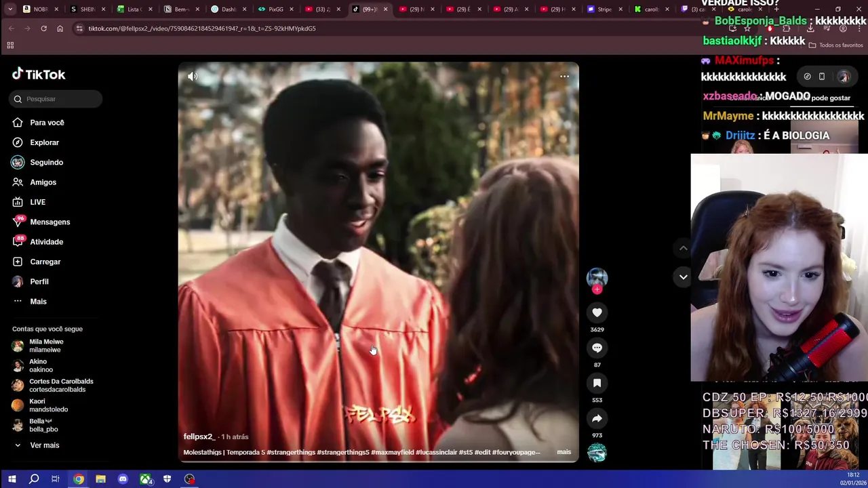Open the TikTok logo home link
This screenshot has height=488, width=868.
pos(39,75)
